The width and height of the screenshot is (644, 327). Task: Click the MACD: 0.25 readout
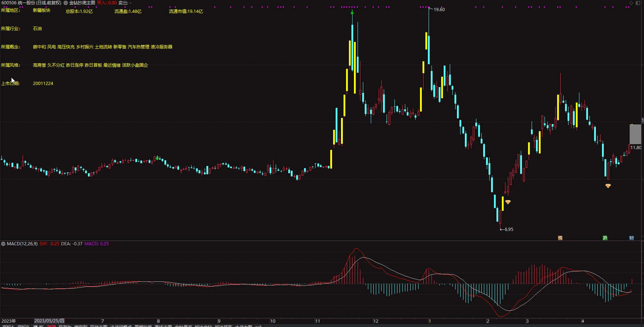(97, 244)
